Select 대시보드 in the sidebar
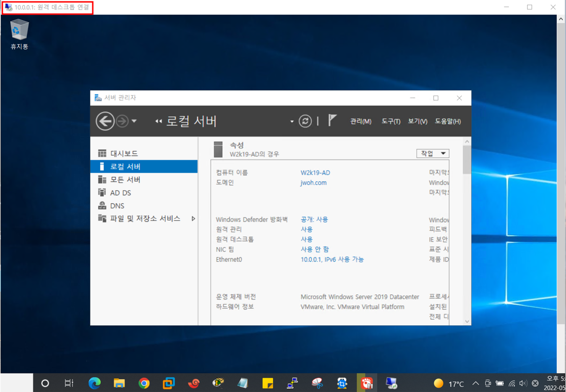 pyautogui.click(x=144, y=153)
